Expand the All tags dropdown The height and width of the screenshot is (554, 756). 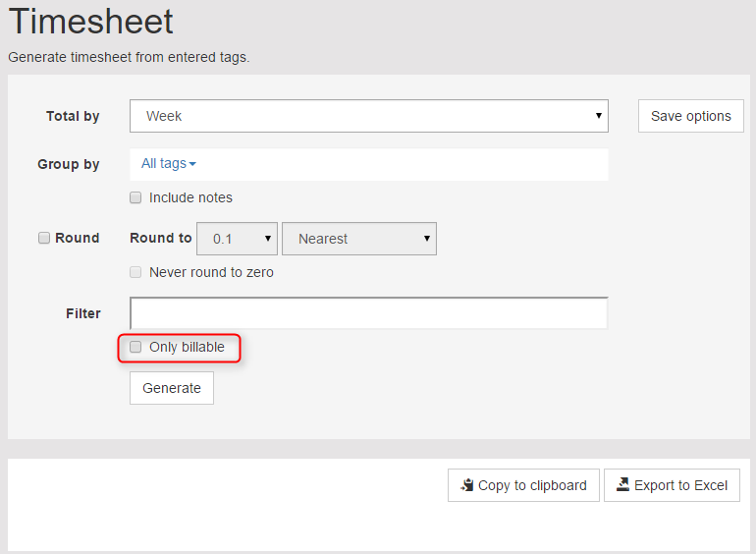(x=168, y=164)
